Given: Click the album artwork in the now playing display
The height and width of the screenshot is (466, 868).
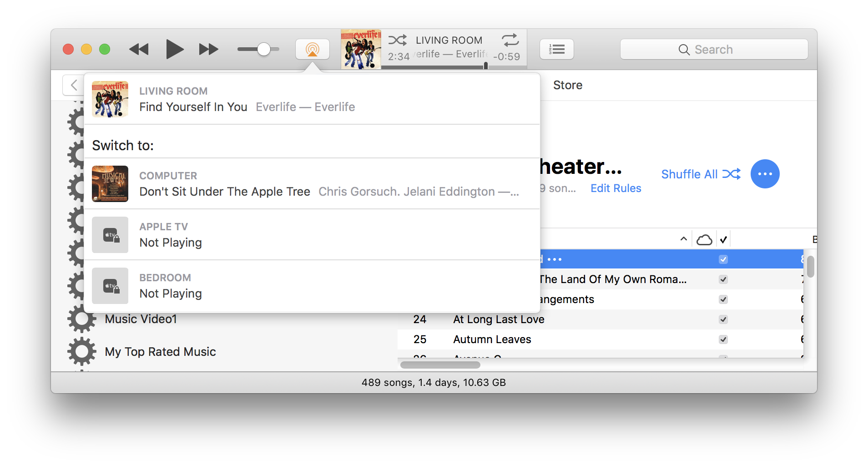Looking at the screenshot, I should coord(361,49).
